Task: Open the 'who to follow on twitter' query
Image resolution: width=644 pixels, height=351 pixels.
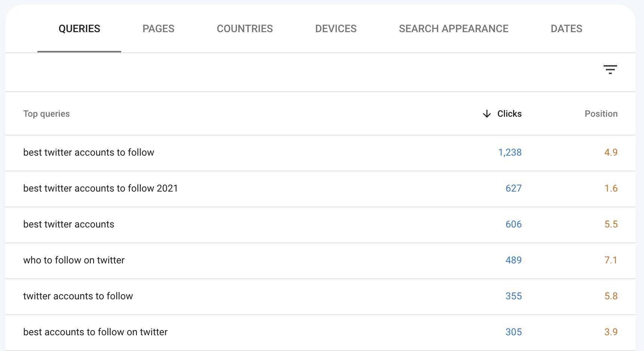Action: (74, 260)
